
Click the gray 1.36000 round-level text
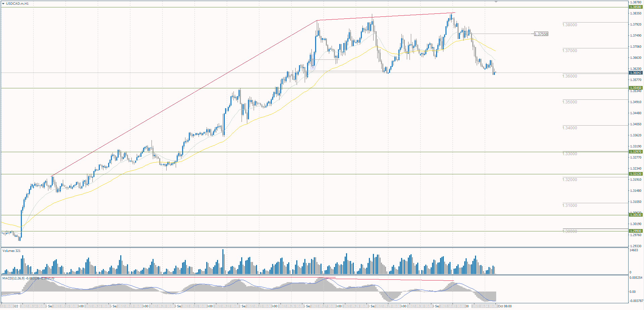pos(570,76)
